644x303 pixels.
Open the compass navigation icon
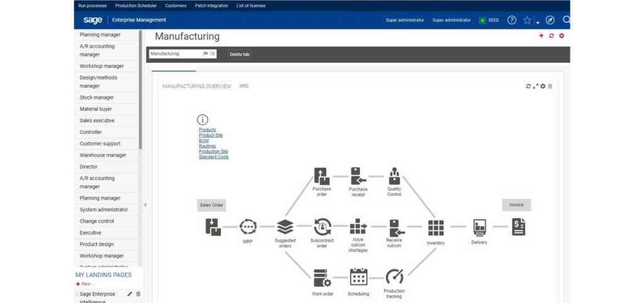[550, 20]
